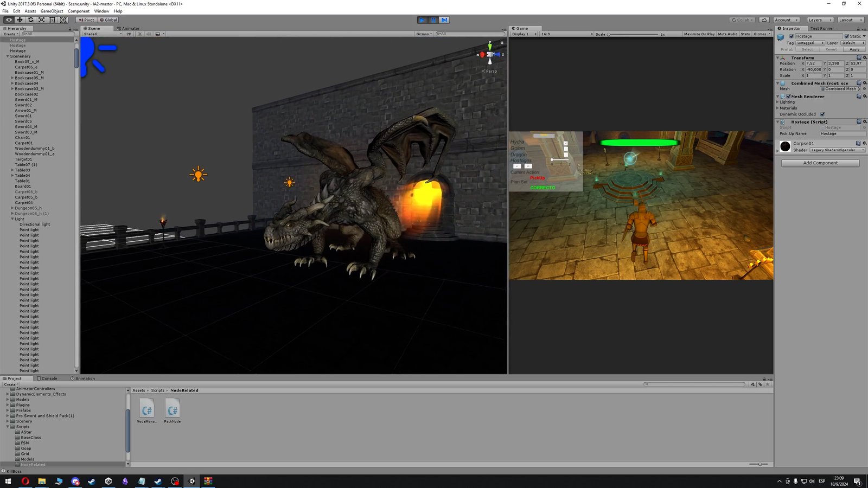Image resolution: width=868 pixels, height=488 pixels.
Task: Open File Explorer from taskbar
Action: pyautogui.click(x=42, y=481)
